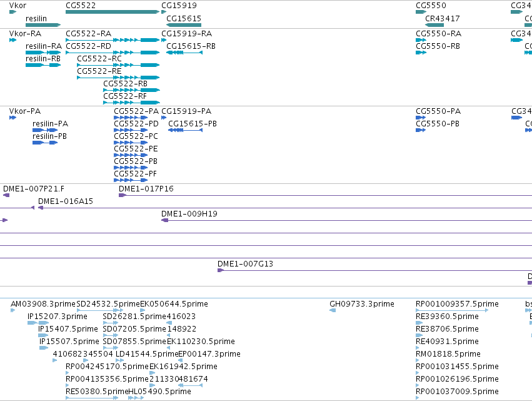Image resolution: width=532 pixels, height=401 pixels.
Task: Select the resilin-RB transcript label
Action: [x=43, y=59]
